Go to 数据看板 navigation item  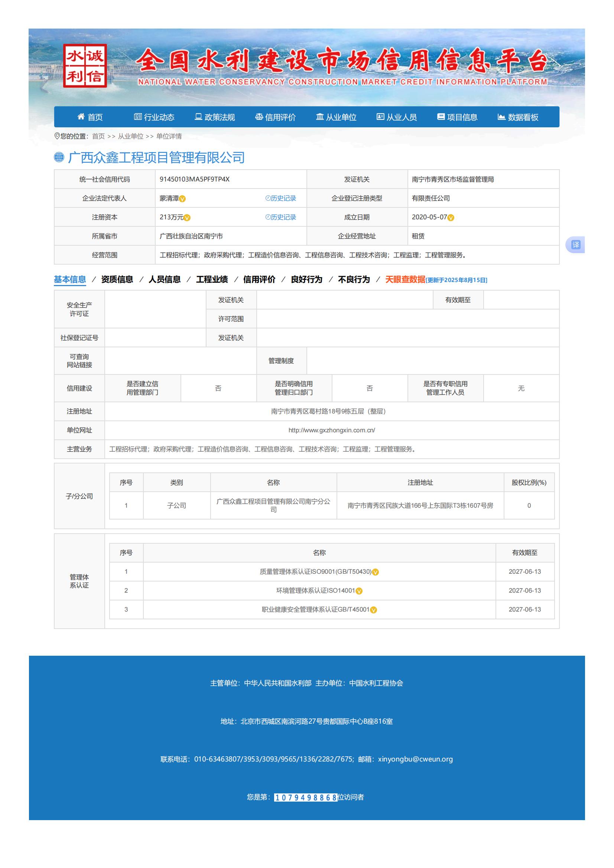tap(517, 117)
